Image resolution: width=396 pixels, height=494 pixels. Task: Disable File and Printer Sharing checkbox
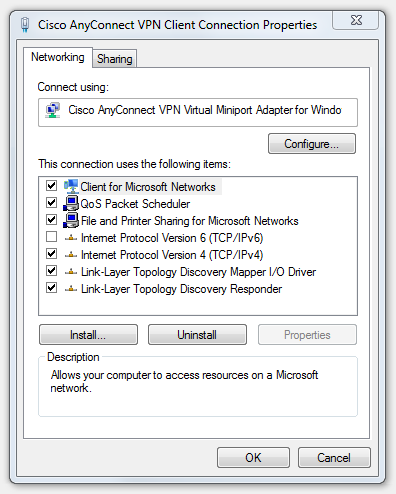coord(51,219)
